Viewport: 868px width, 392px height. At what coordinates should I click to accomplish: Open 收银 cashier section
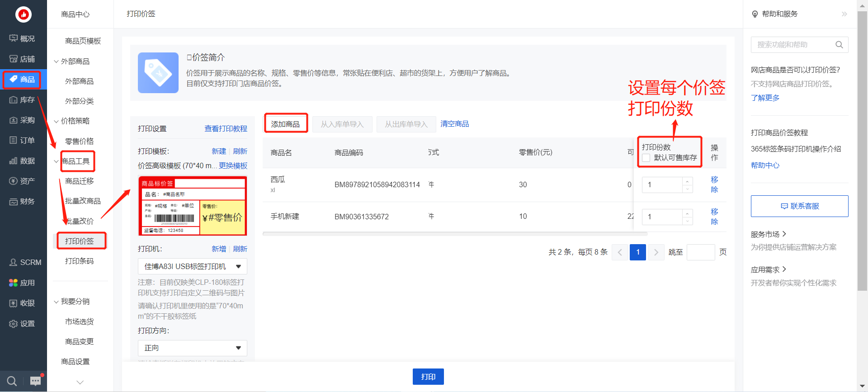click(x=23, y=303)
